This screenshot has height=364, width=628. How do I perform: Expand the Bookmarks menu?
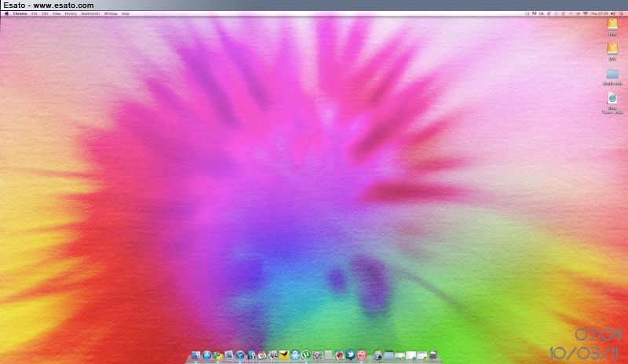pos(91,14)
